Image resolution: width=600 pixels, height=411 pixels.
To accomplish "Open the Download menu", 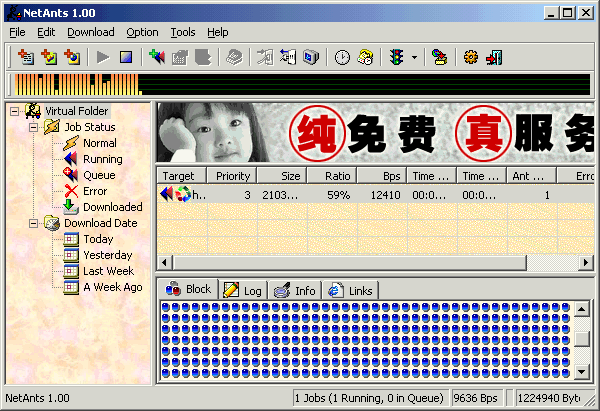I will [x=90, y=32].
